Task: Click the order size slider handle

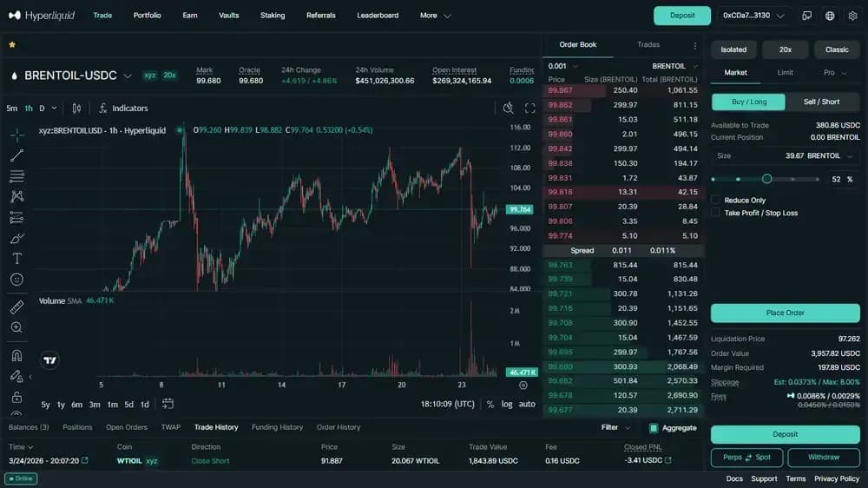Action: [x=766, y=179]
